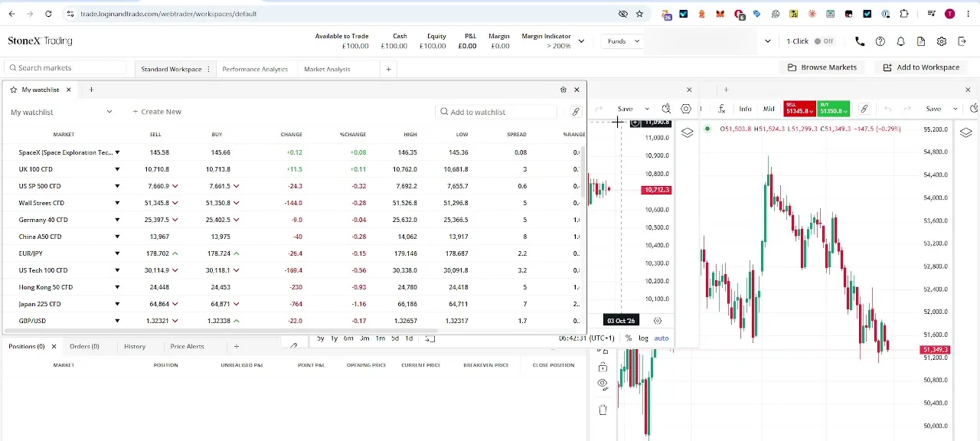This screenshot has height=441, width=980.
Task: Open layers icon on far right edge
Action: click(x=965, y=132)
